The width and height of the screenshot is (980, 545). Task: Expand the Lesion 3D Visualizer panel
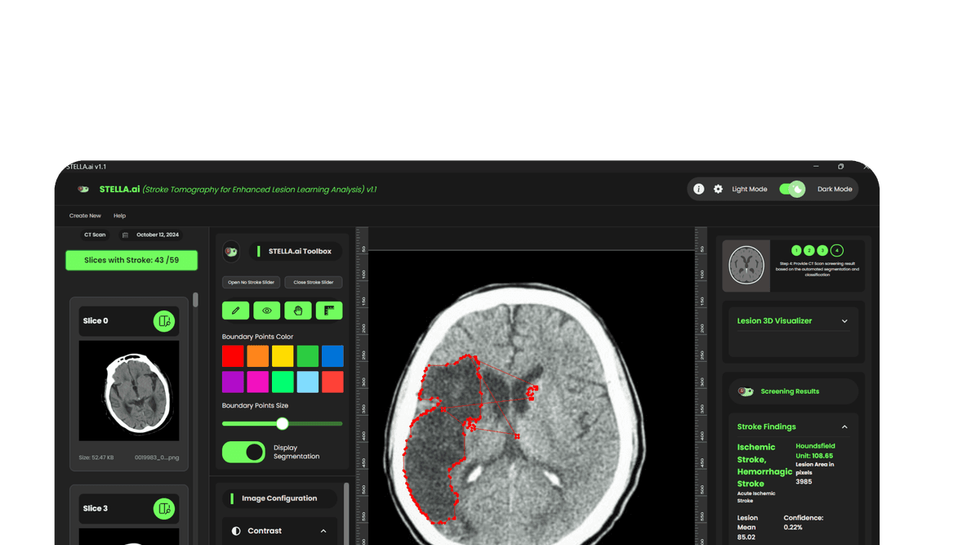[844, 321]
